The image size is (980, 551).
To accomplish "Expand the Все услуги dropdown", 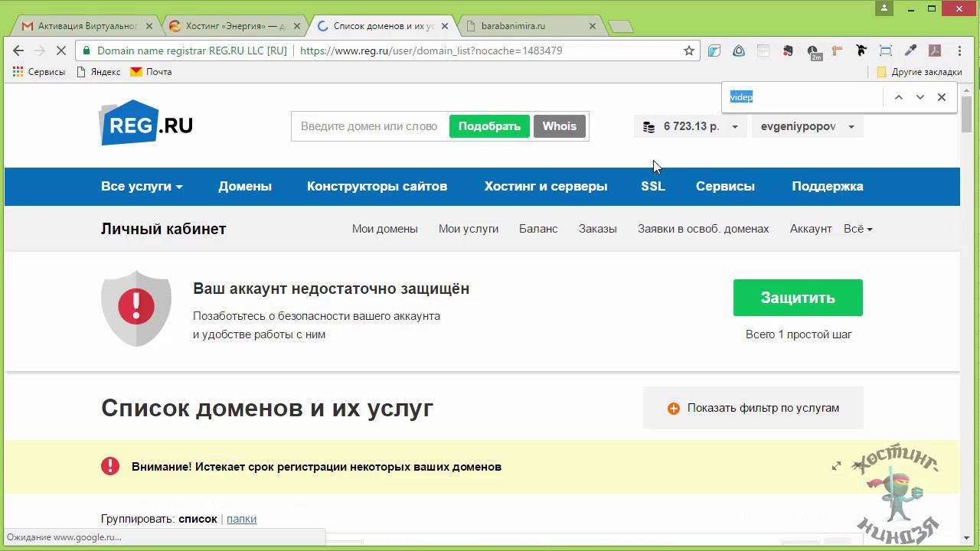I will pyautogui.click(x=142, y=186).
